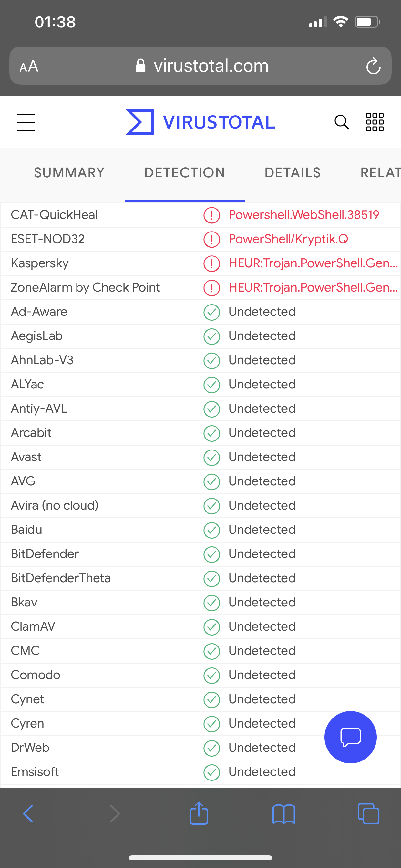Switch to the SUMMARY tab
401x868 pixels.
coord(69,172)
